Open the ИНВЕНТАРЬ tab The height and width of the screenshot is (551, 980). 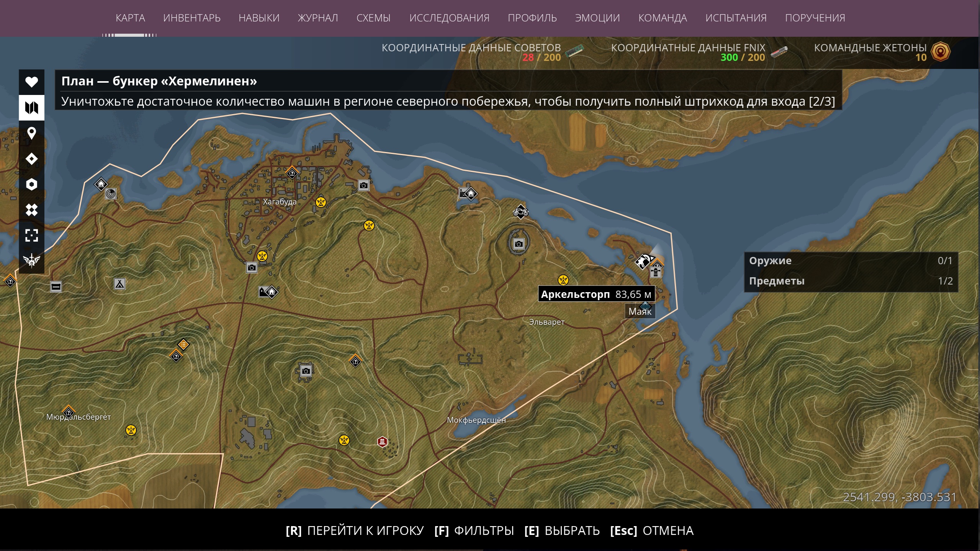(192, 18)
